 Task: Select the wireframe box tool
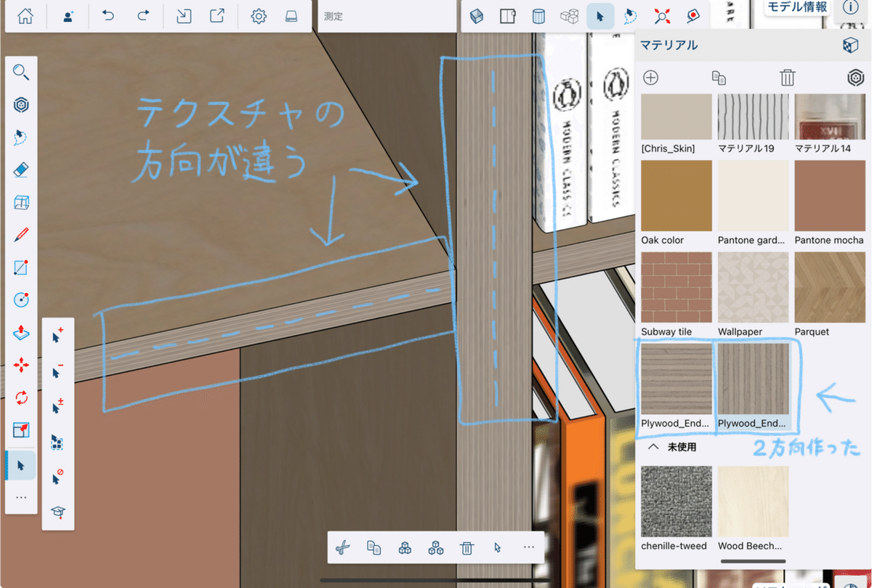[21, 203]
